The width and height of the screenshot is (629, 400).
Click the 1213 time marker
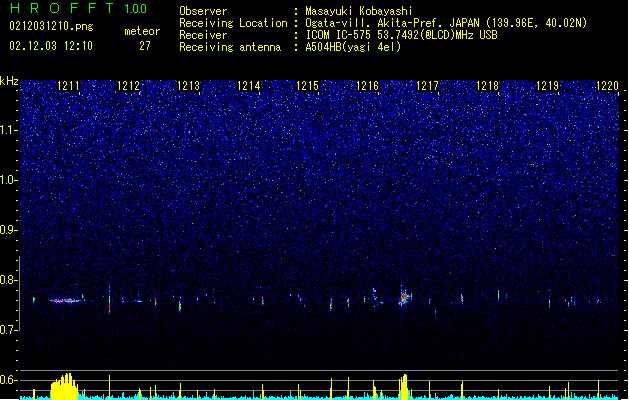188,86
